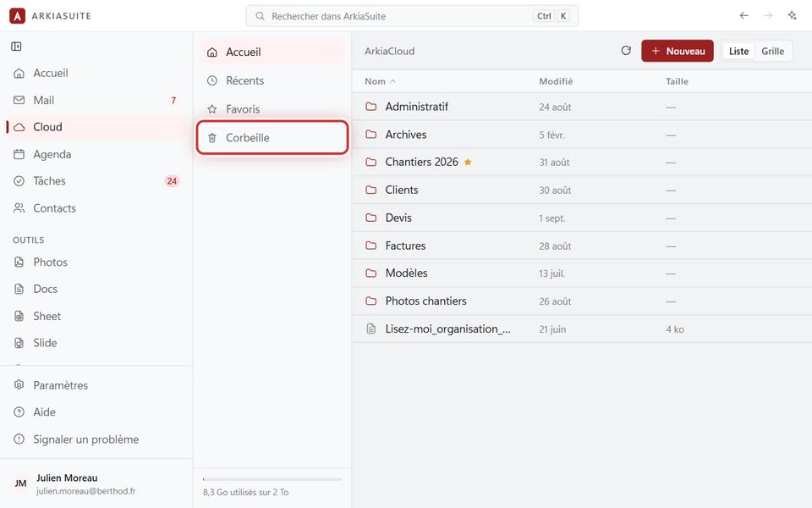Open the Sheet tool

point(96,316)
